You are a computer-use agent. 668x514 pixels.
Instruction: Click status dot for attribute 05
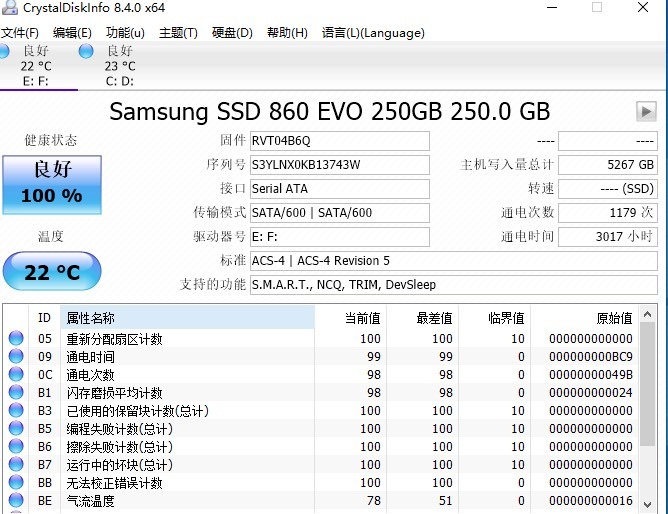(x=16, y=338)
